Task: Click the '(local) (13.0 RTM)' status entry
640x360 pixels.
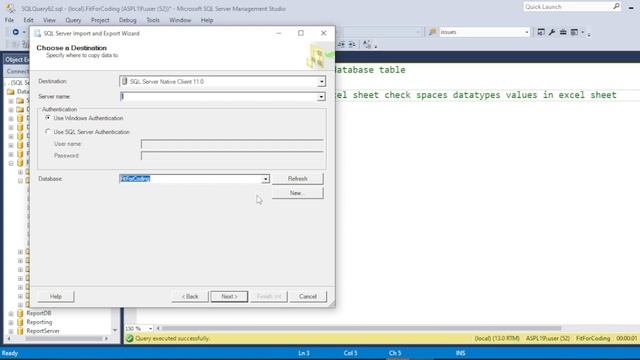Action: click(497, 338)
